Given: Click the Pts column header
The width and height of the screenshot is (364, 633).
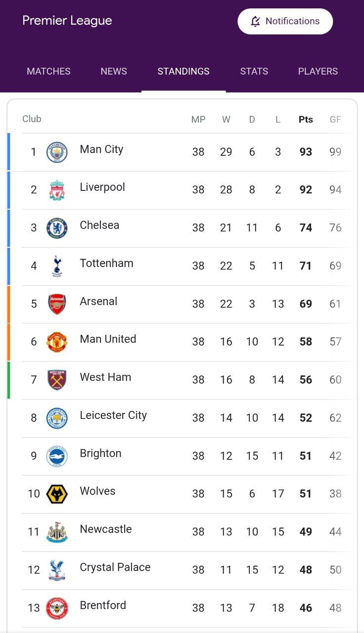Looking at the screenshot, I should (306, 119).
